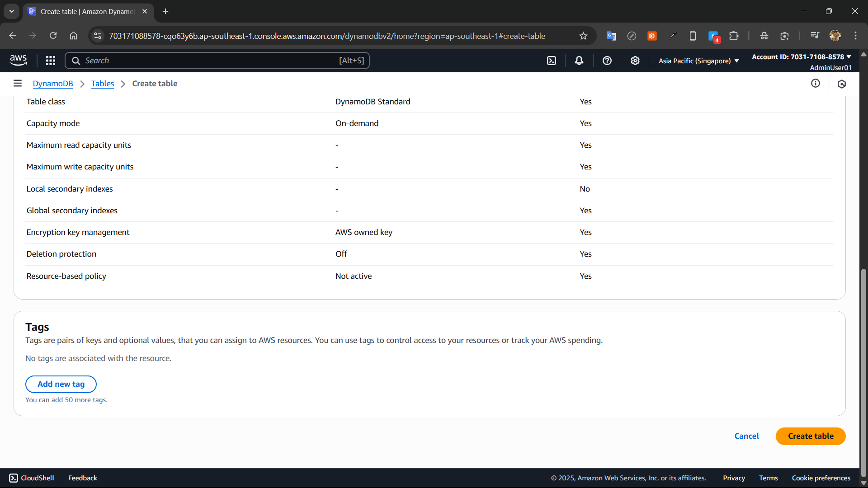The image size is (868, 488).
Task: Open the Terms link in footer
Action: (x=768, y=478)
